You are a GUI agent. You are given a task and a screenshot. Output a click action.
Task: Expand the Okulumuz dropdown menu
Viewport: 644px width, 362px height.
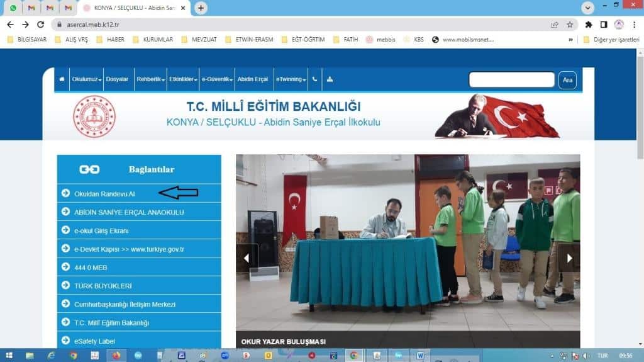86,79
